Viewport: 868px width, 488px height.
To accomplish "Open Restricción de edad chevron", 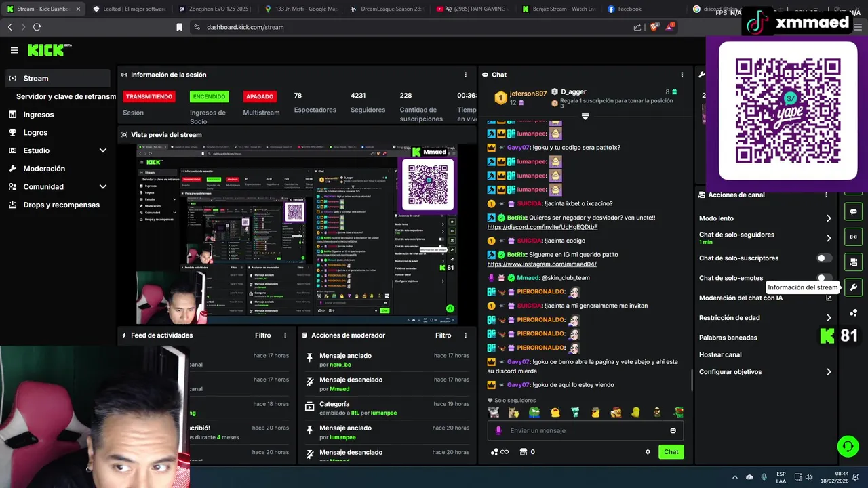I will (829, 317).
